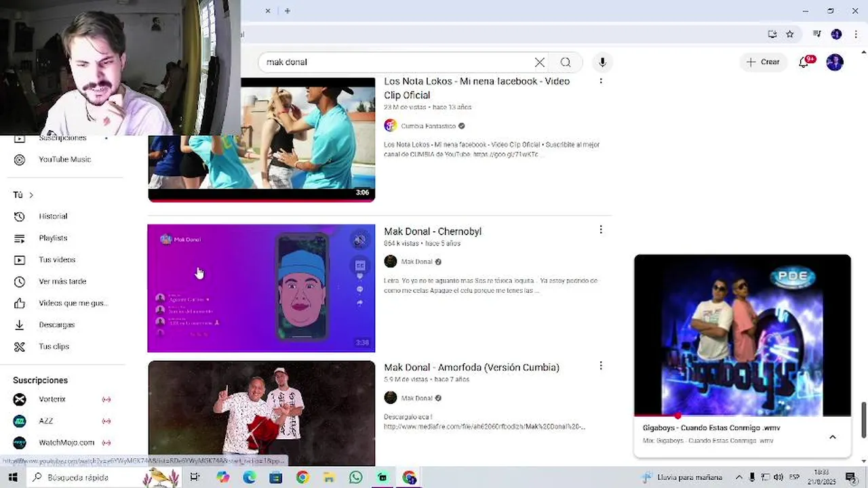Open the install app icon in address bar
The width and height of the screenshot is (868, 488).
(772, 34)
